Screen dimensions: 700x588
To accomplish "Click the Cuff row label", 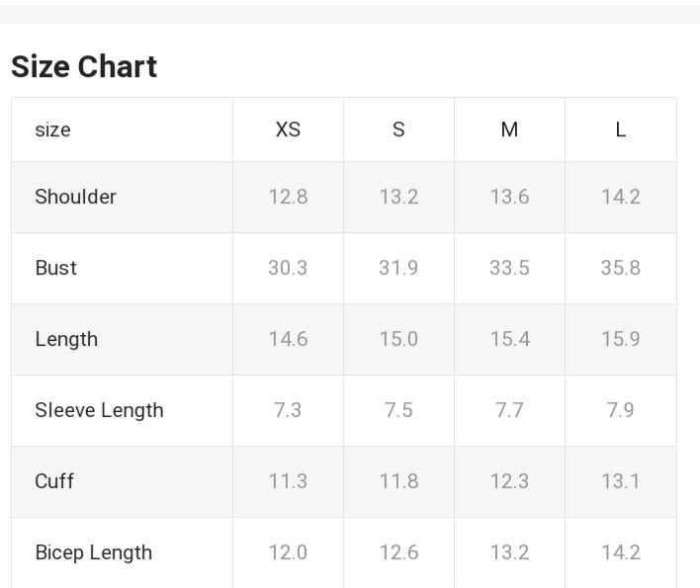I will (x=54, y=481).
